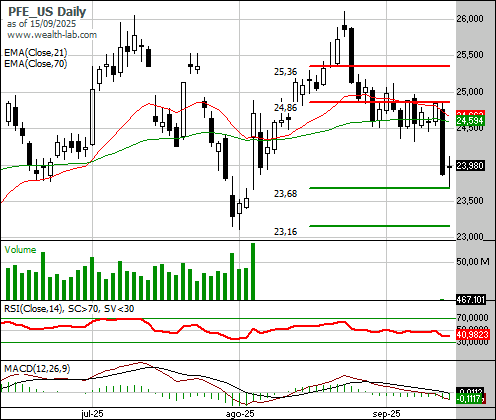496x420 pixels.
Task: Select the EMA(Close,70) indicator label
Action: coord(36,63)
